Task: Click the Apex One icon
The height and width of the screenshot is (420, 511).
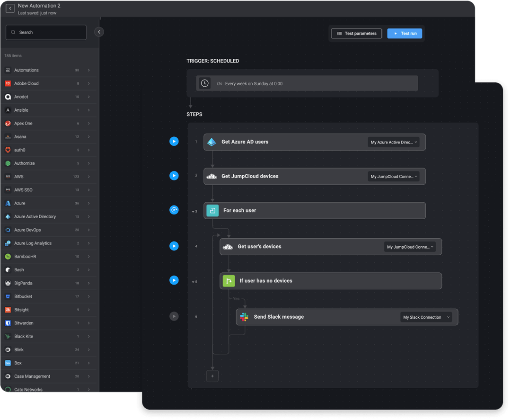Action: coord(8,123)
